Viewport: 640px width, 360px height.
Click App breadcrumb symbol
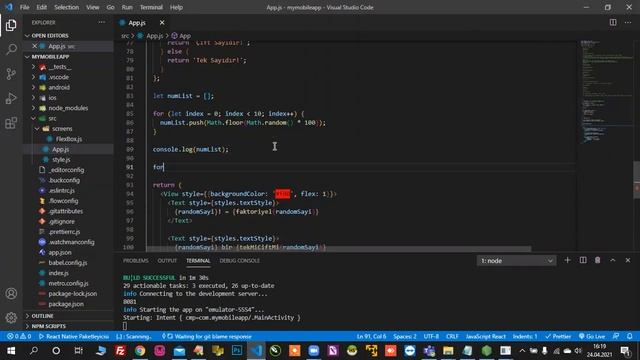181,36
